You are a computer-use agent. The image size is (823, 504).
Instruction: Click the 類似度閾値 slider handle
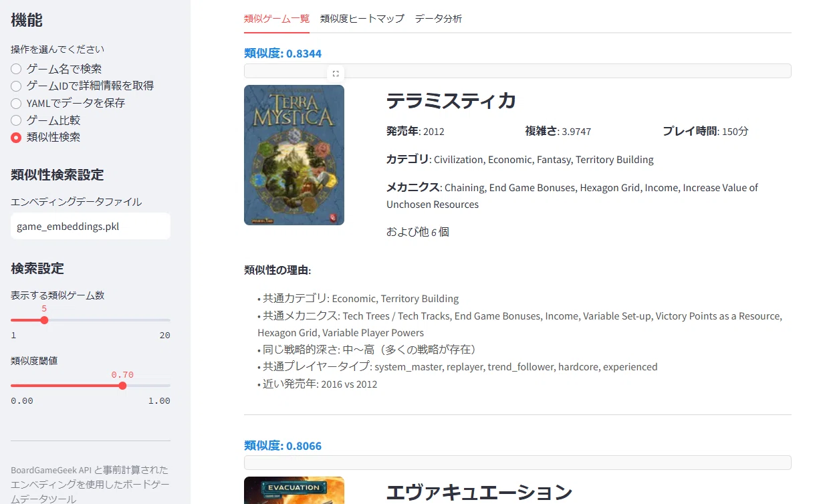122,386
